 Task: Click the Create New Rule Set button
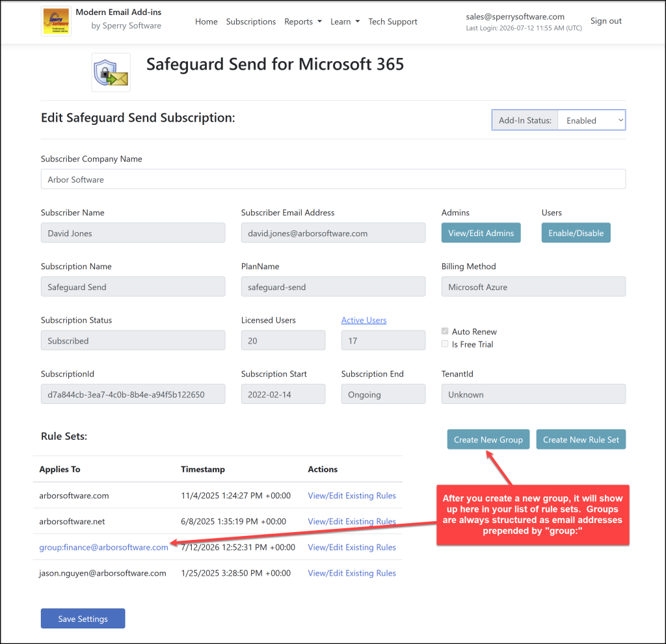coord(581,440)
